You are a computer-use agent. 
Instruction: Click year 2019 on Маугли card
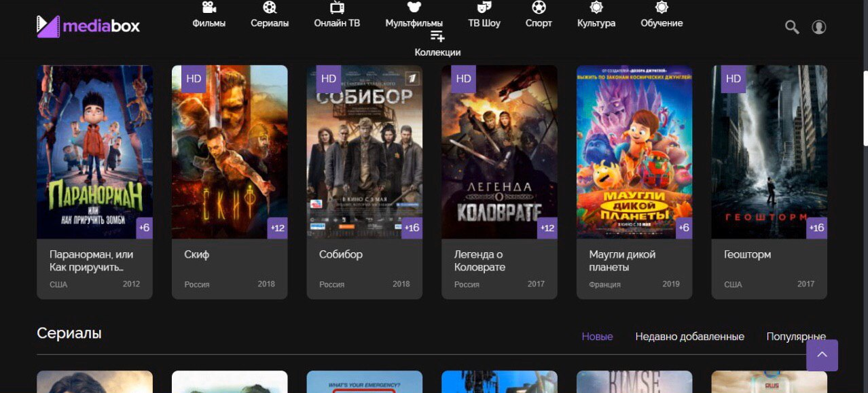(x=671, y=284)
